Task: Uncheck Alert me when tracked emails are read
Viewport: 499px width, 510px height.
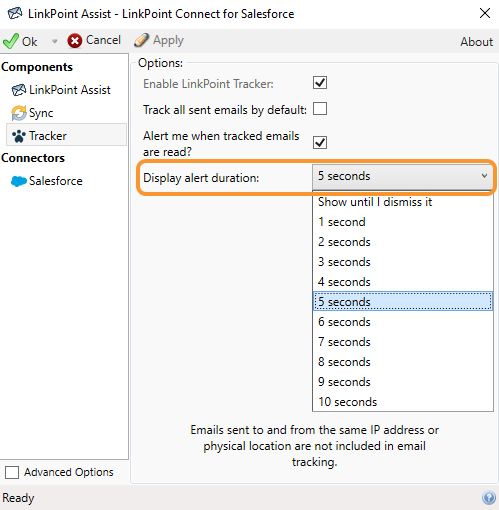Action: click(320, 142)
